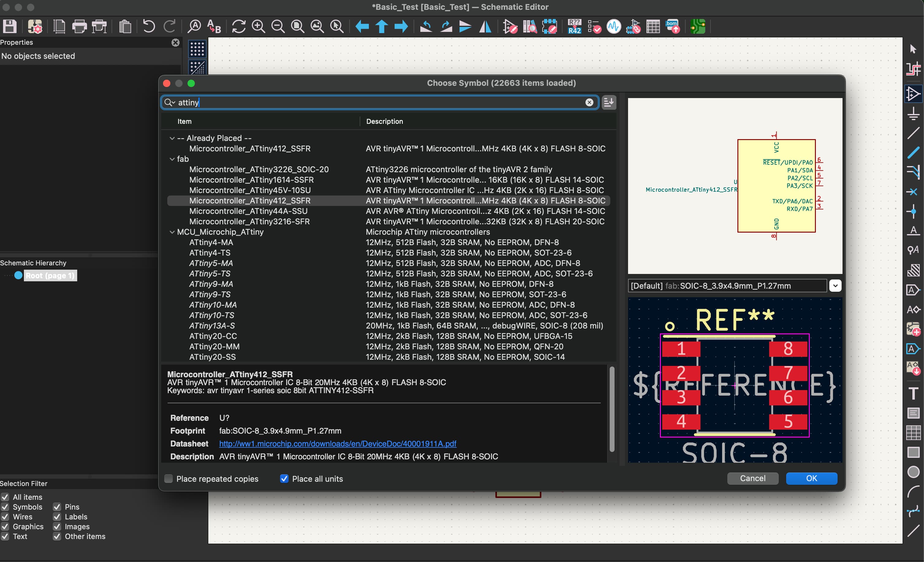This screenshot has width=924, height=562.
Task: Collapse the fab library group
Action: click(172, 159)
